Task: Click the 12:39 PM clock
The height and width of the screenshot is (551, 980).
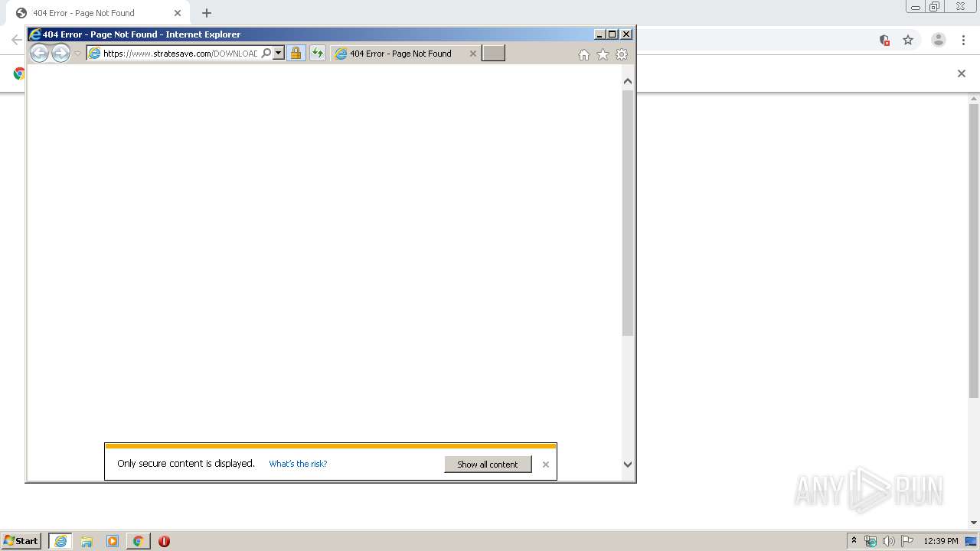Action: [x=941, y=541]
